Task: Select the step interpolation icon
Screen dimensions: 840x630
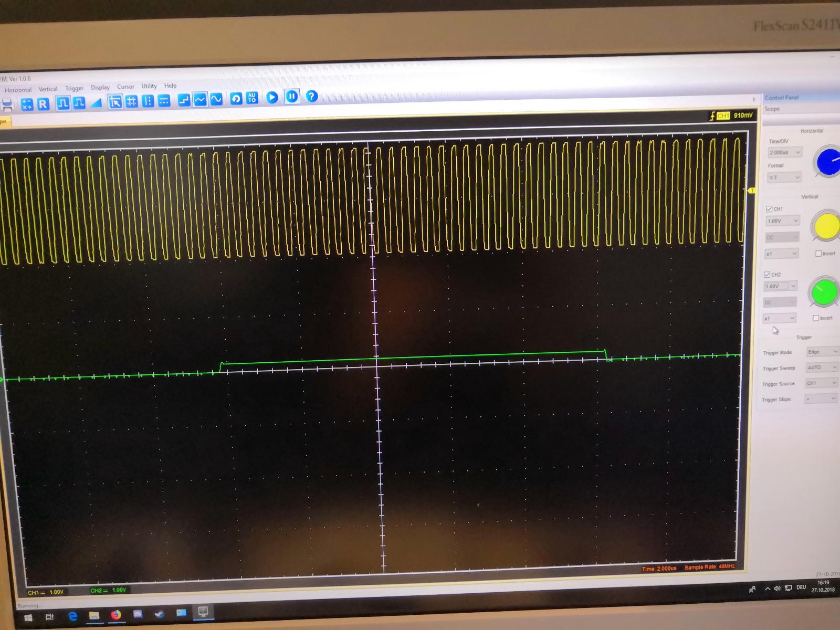Action: click(x=183, y=100)
